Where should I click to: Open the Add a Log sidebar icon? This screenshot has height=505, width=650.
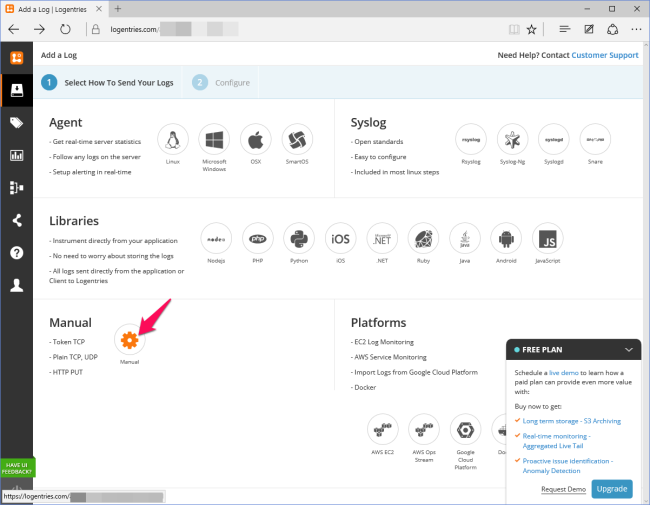click(x=17, y=90)
